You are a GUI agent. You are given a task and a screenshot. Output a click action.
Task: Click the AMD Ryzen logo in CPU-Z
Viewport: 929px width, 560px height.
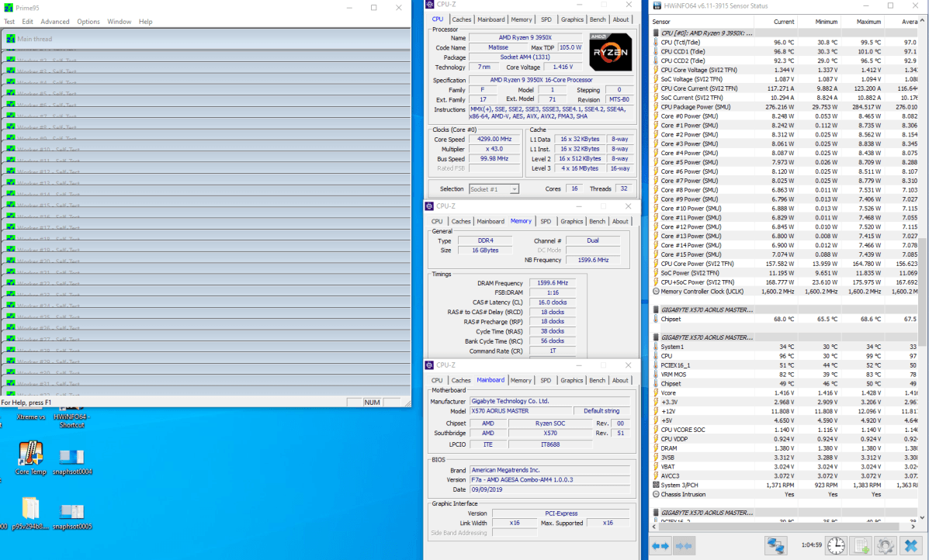[x=611, y=52]
